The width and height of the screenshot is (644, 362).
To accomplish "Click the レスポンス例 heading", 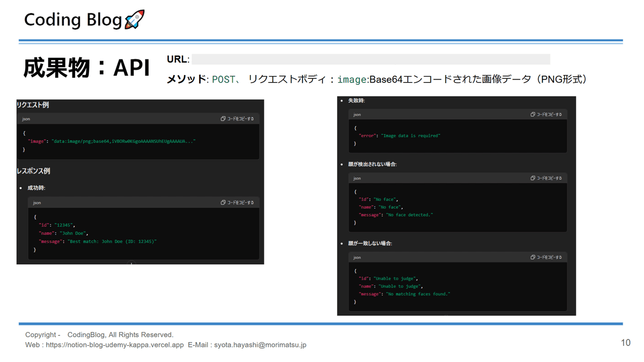I will (33, 171).
